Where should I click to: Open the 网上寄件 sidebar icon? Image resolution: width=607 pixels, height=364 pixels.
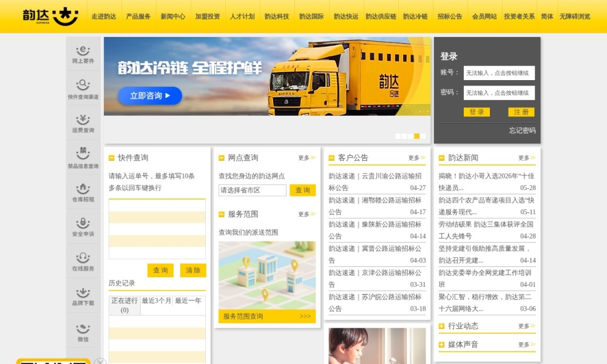pos(83,55)
